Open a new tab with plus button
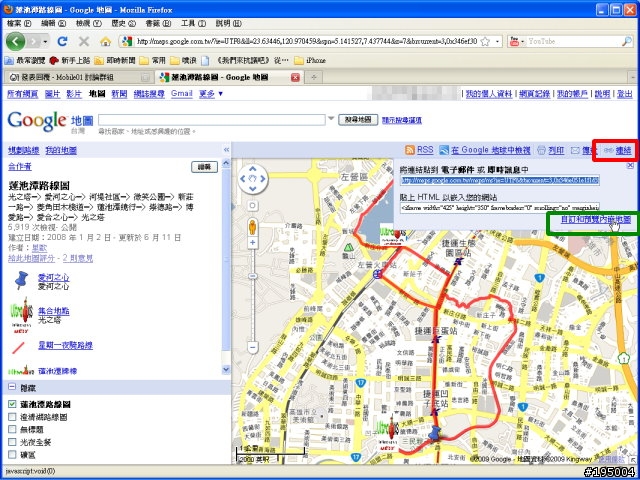 pos(314,77)
